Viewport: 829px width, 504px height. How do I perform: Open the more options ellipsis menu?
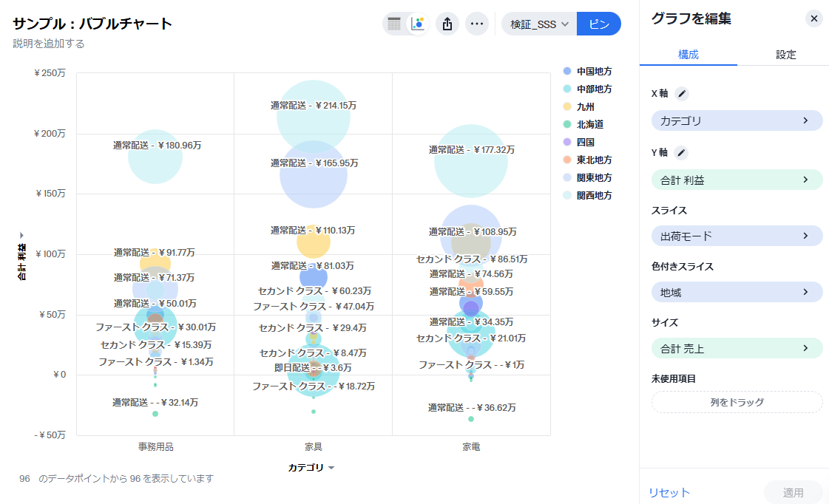[x=477, y=24]
